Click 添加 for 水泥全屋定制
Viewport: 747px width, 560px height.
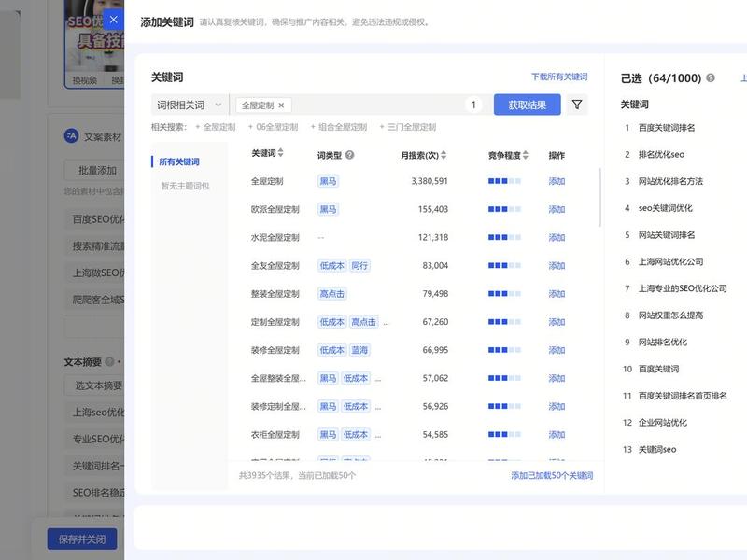click(x=557, y=237)
